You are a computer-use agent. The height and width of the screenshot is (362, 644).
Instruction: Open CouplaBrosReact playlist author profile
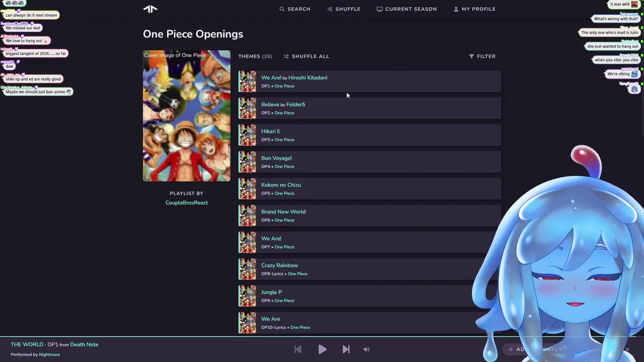coord(187,203)
